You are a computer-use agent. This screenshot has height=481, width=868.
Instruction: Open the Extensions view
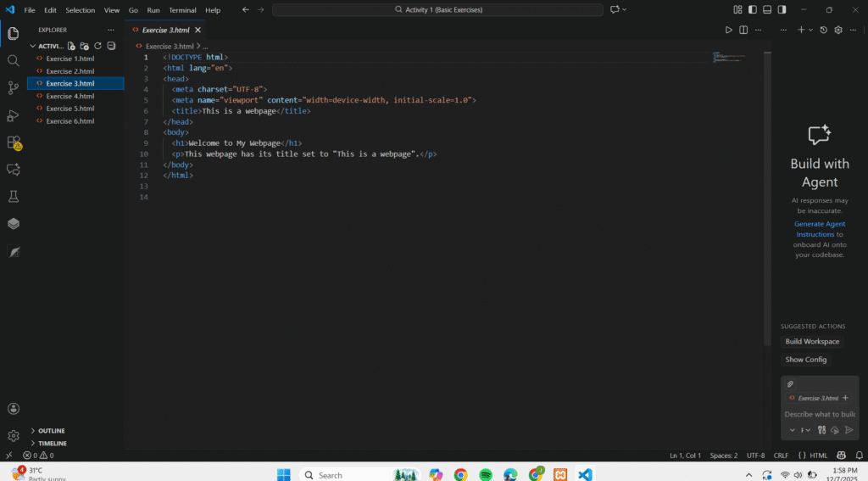tap(13, 143)
